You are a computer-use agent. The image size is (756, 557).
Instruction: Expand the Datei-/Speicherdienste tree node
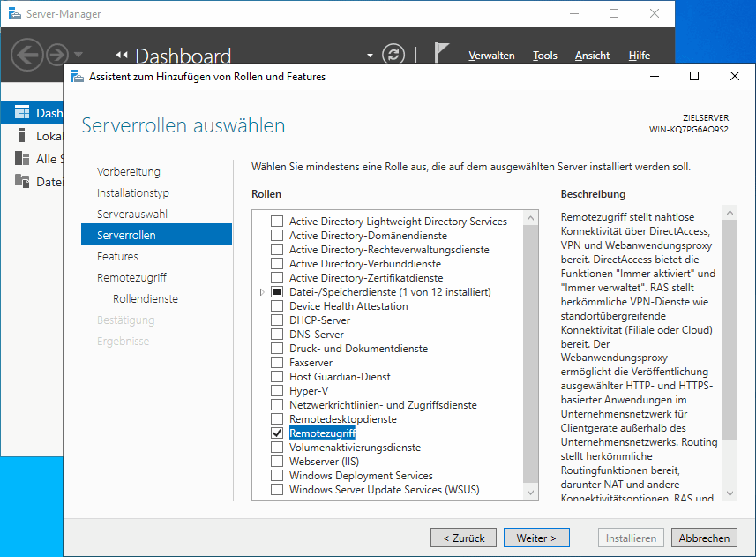point(260,291)
